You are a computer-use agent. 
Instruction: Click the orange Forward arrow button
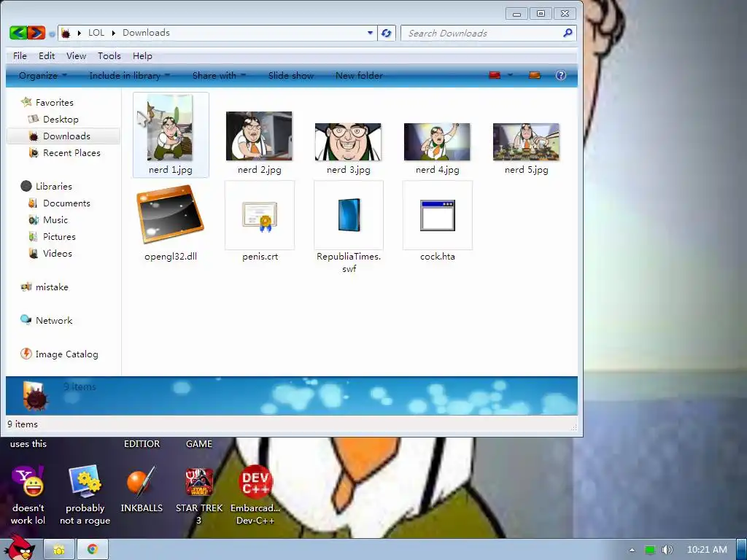[36, 33]
